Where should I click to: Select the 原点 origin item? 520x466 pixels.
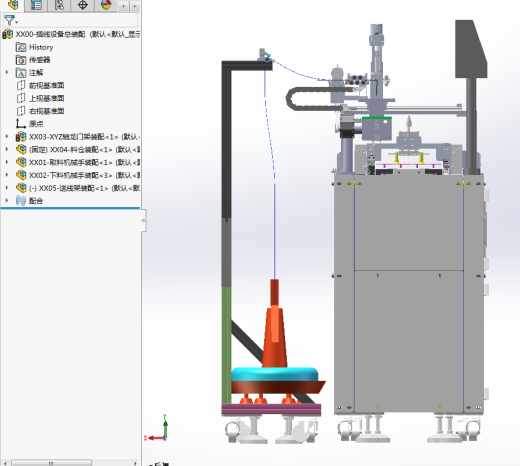[36, 124]
